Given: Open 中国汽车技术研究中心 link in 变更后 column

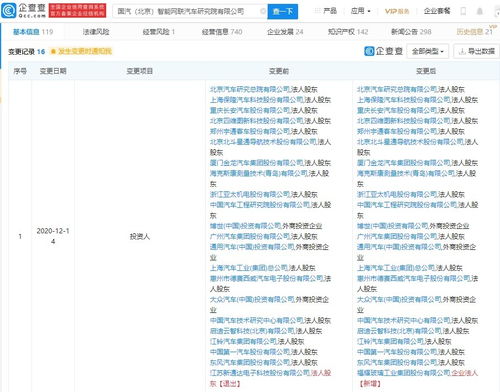Looking at the screenshot, I should pyautogui.click(x=404, y=320).
